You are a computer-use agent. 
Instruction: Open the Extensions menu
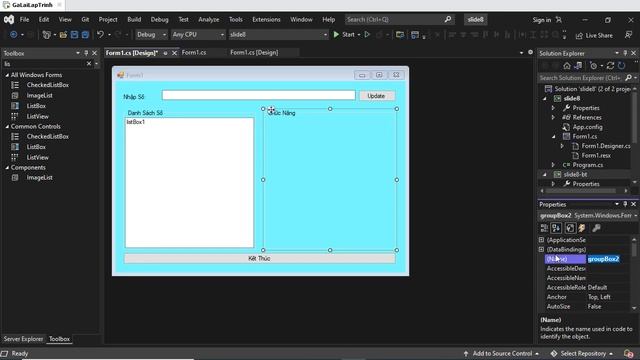[x=266, y=19]
